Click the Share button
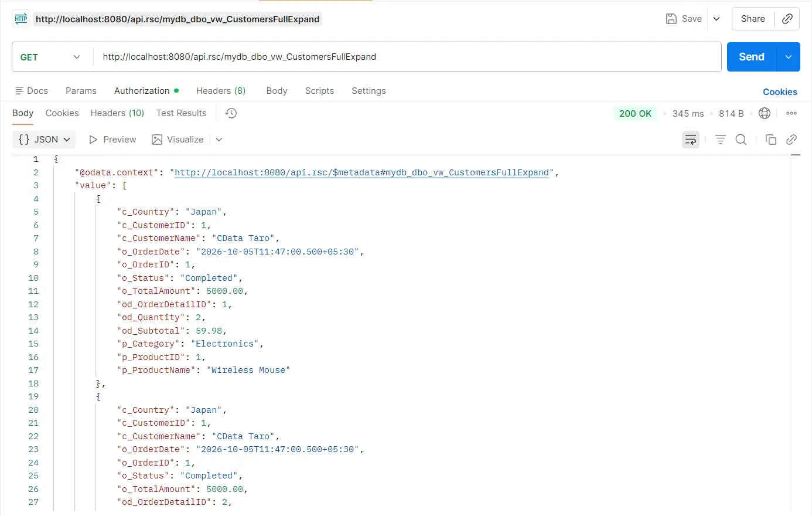This screenshot has width=812, height=516. [753, 19]
